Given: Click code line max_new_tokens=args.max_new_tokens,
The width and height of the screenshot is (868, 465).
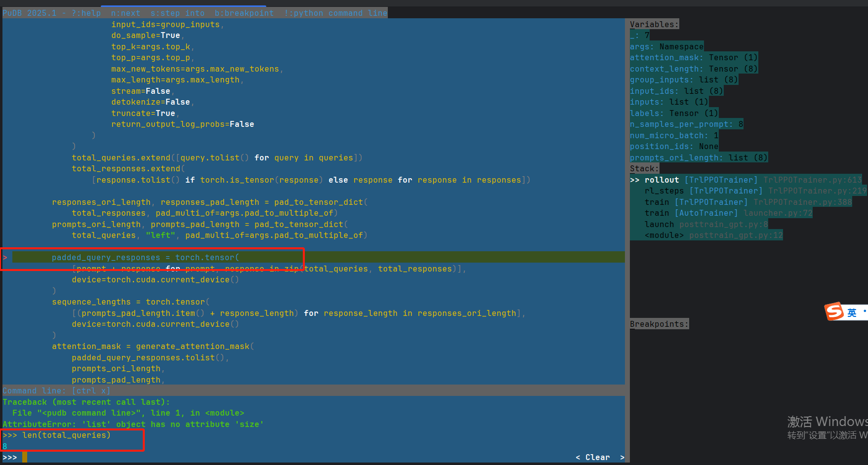Looking at the screenshot, I should coord(197,69).
